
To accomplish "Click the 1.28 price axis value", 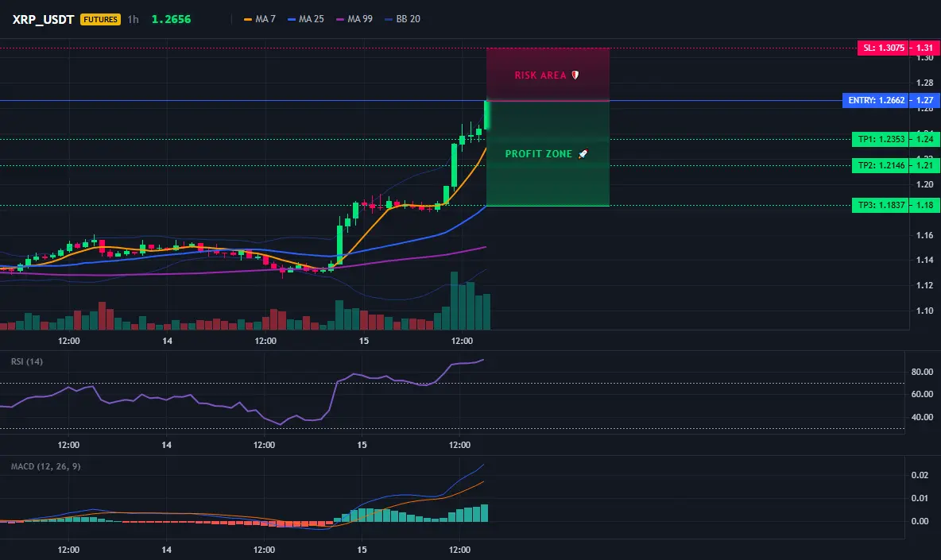I will [x=925, y=83].
